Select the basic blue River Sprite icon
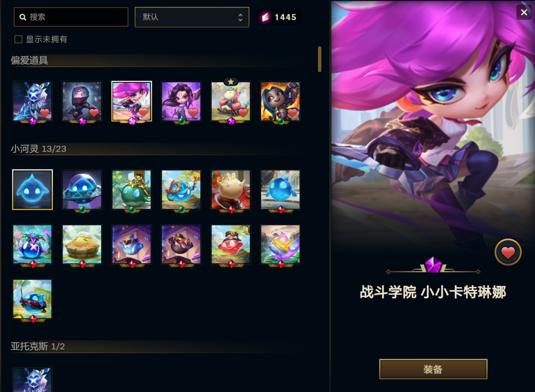Screen dimensions: 535x392 pos(32,189)
